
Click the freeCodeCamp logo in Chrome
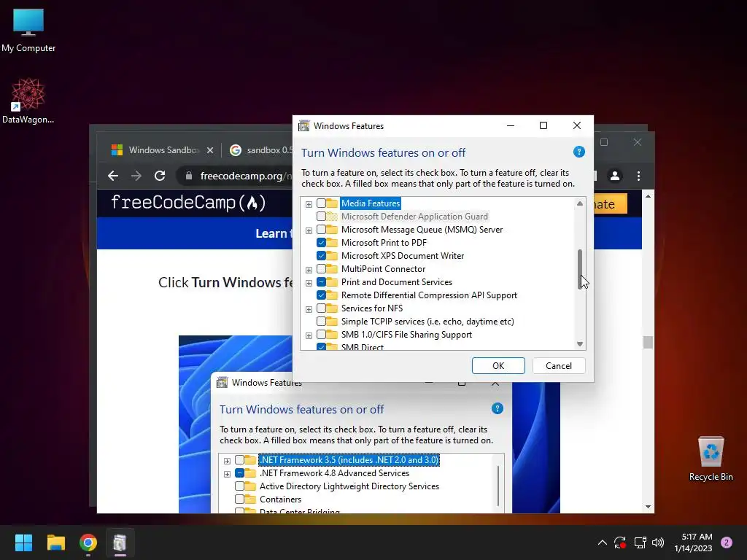tap(188, 203)
